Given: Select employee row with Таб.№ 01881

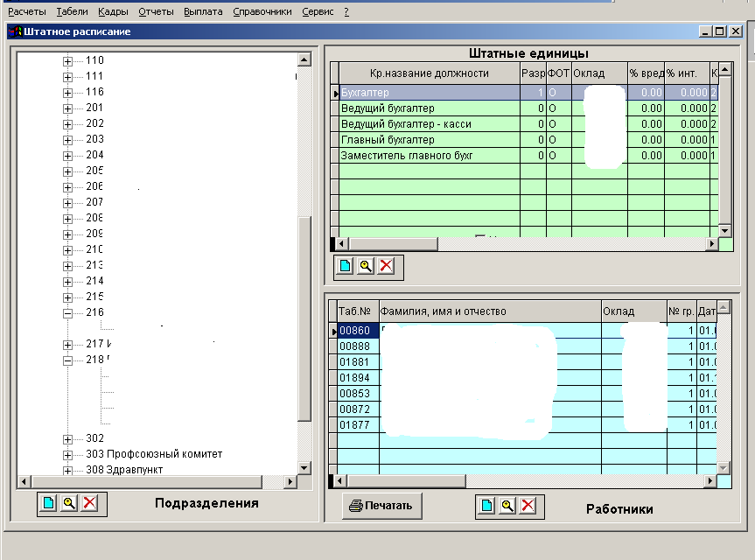Looking at the screenshot, I should click(x=354, y=362).
